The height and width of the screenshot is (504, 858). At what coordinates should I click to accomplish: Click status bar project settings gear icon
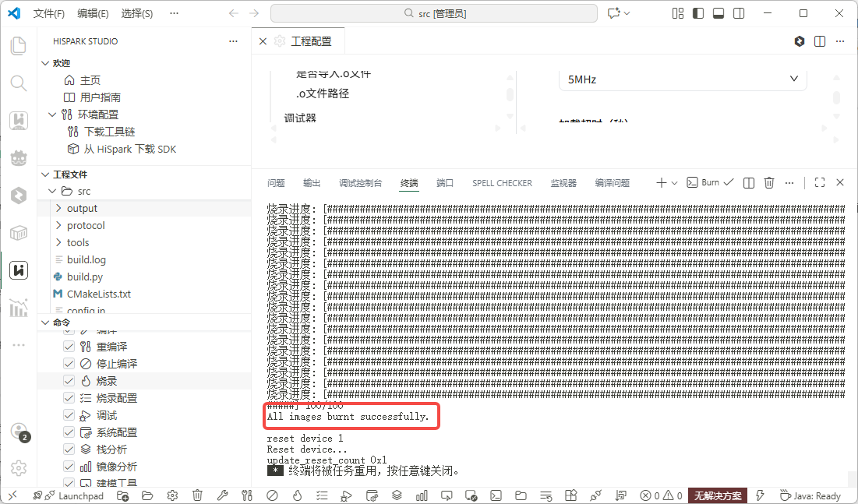click(x=172, y=495)
